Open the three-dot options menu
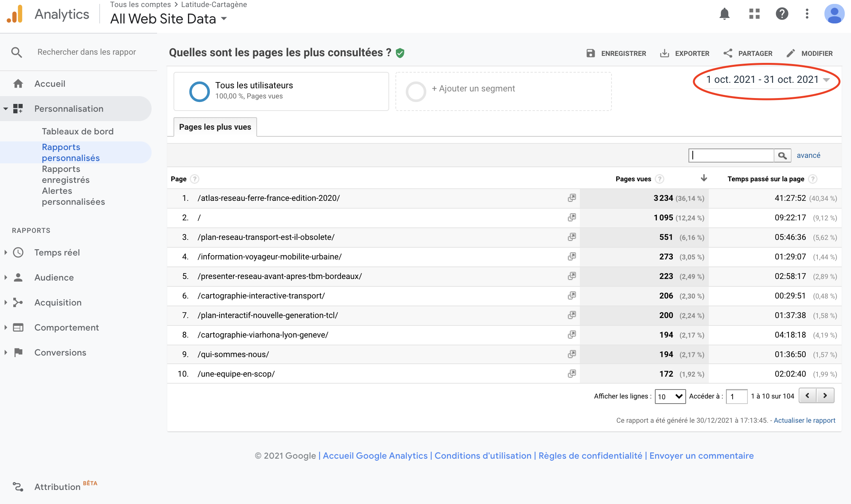 [x=807, y=14]
